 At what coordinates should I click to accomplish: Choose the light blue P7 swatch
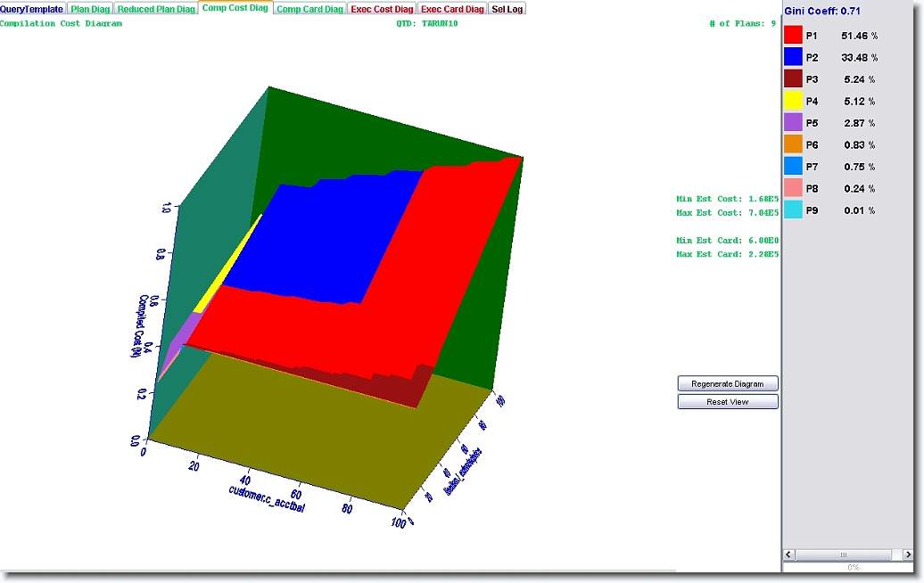(x=793, y=167)
